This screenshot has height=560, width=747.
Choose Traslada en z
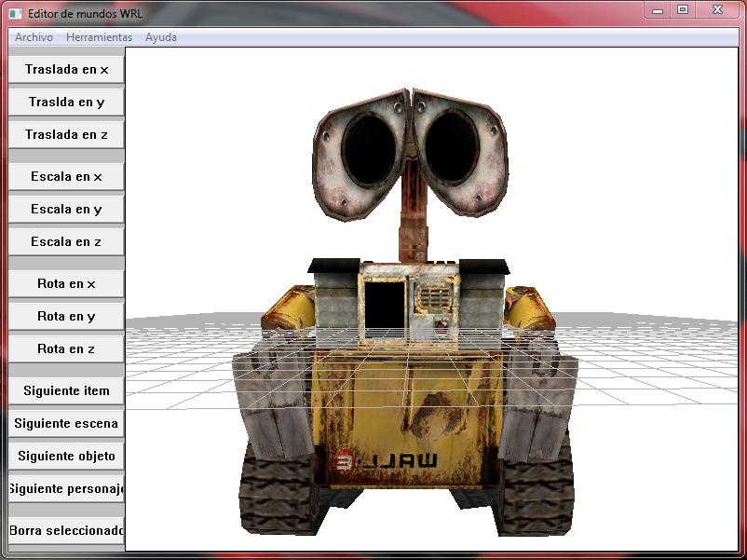pyautogui.click(x=67, y=135)
